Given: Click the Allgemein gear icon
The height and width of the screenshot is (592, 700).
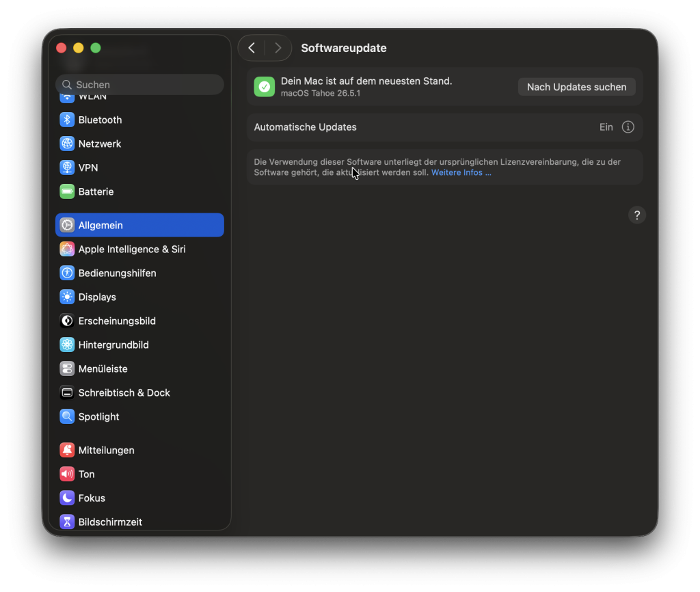Looking at the screenshot, I should pyautogui.click(x=67, y=225).
